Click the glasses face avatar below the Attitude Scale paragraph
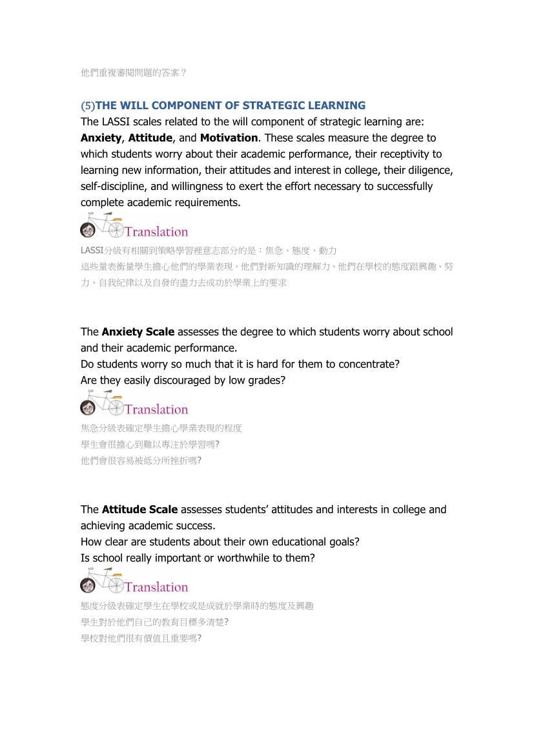This screenshot has height=756, width=534. (x=88, y=585)
